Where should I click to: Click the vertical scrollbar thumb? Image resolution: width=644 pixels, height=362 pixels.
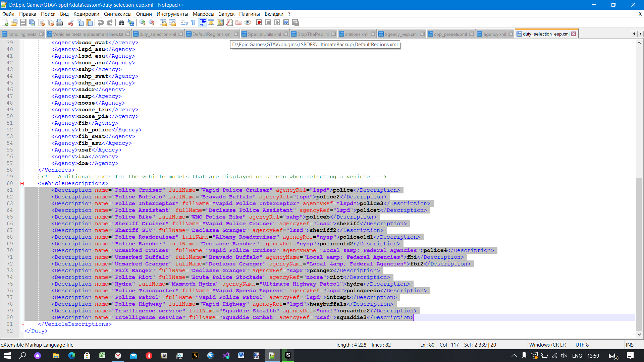(x=639, y=255)
